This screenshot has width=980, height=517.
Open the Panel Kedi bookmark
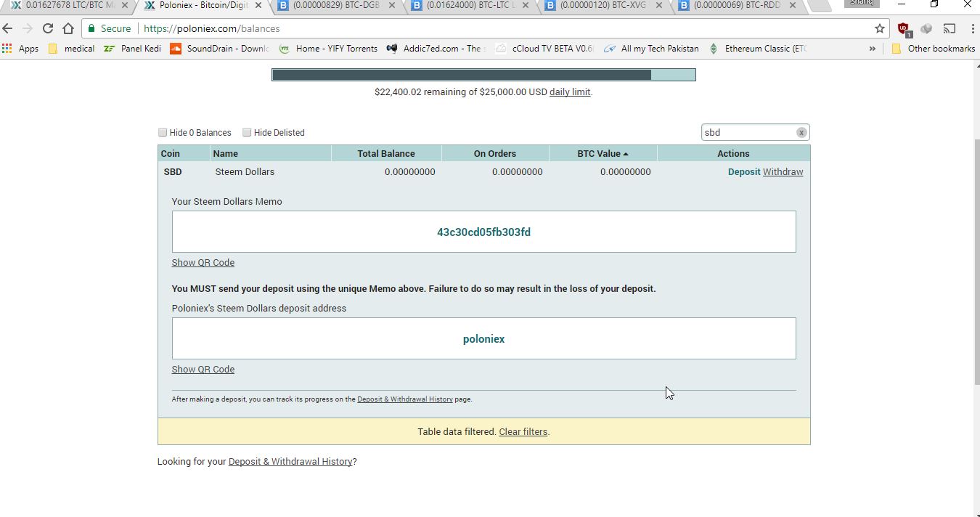132,49
